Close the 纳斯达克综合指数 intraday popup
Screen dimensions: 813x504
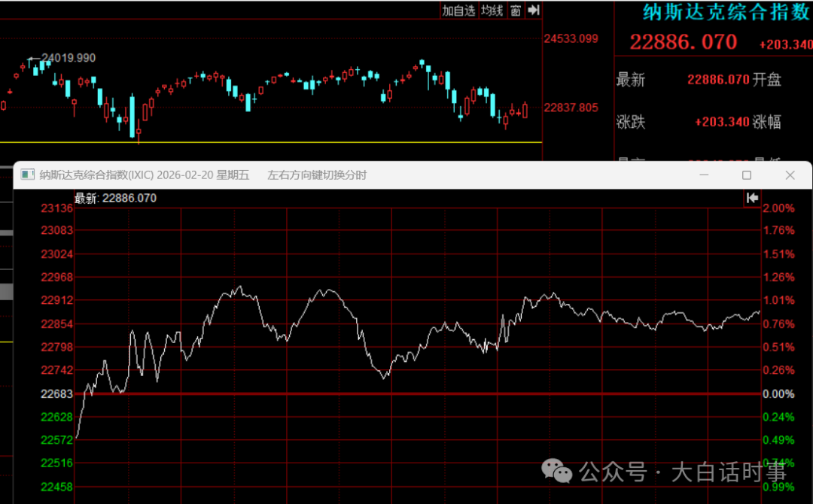point(790,175)
